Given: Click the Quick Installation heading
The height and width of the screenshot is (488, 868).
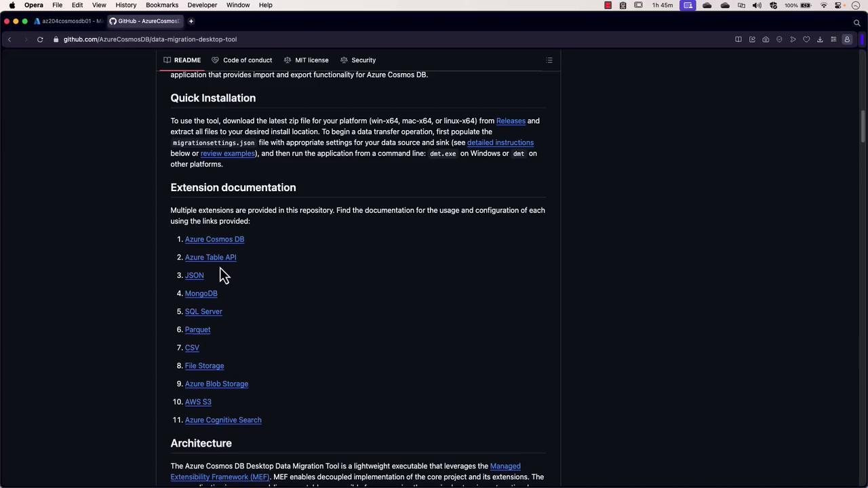Looking at the screenshot, I should click(213, 98).
